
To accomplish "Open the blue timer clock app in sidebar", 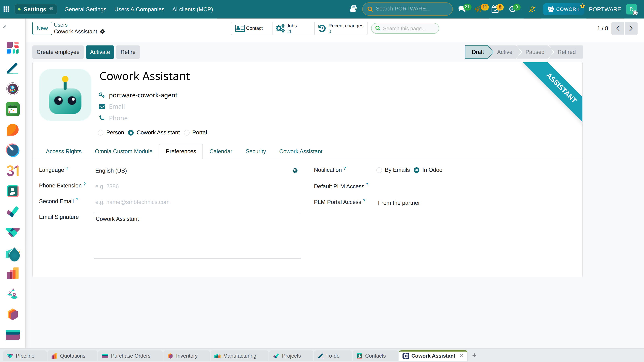I will coord(12,150).
